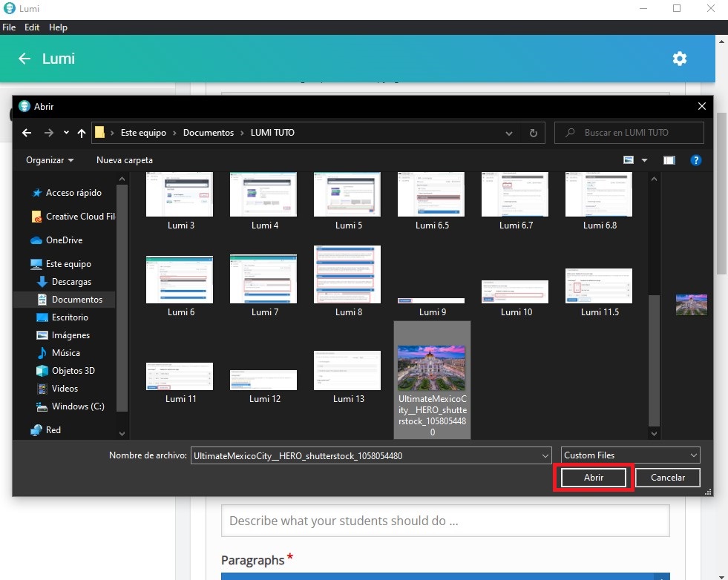Open the Help menu
Screen dimensions: 728x580
58,27
